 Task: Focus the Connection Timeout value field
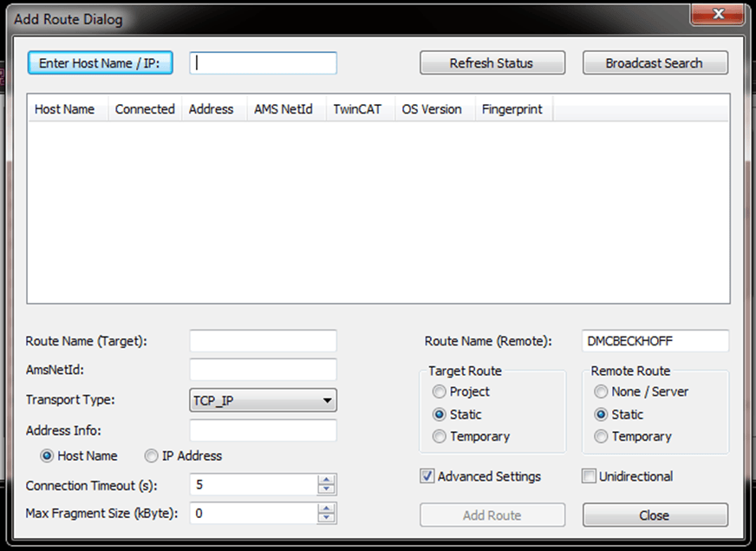[254, 485]
